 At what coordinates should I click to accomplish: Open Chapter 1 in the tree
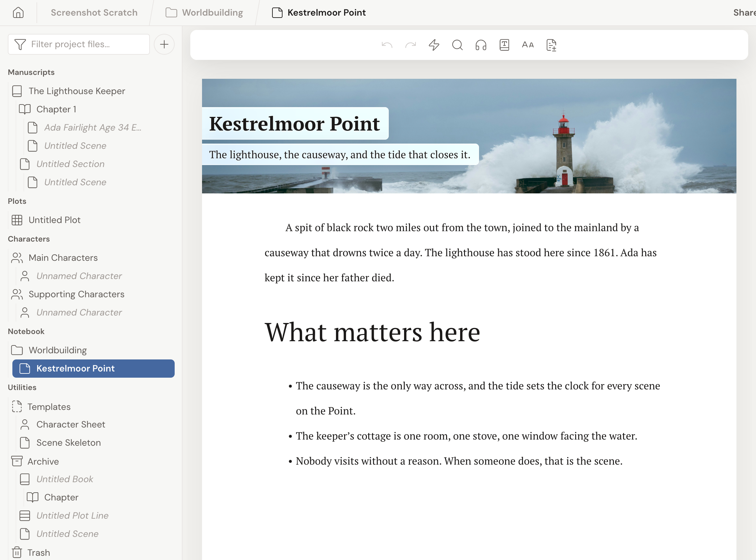point(56,109)
